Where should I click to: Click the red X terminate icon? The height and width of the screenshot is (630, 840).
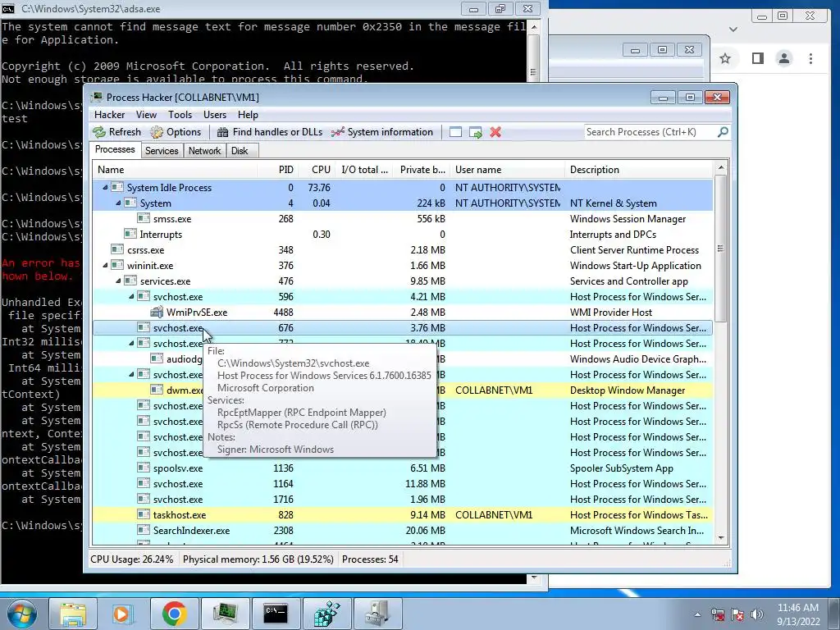[x=495, y=132]
